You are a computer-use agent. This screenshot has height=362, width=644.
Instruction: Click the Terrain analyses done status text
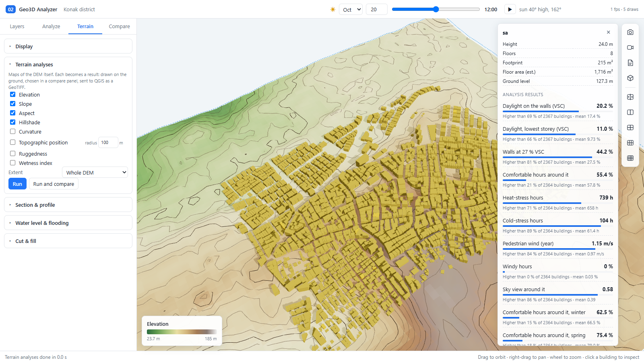pyautogui.click(x=36, y=357)
